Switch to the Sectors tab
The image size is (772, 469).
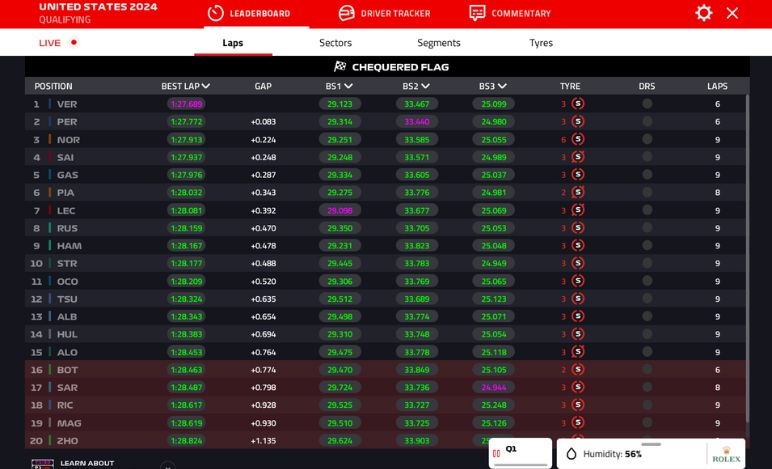[335, 43]
